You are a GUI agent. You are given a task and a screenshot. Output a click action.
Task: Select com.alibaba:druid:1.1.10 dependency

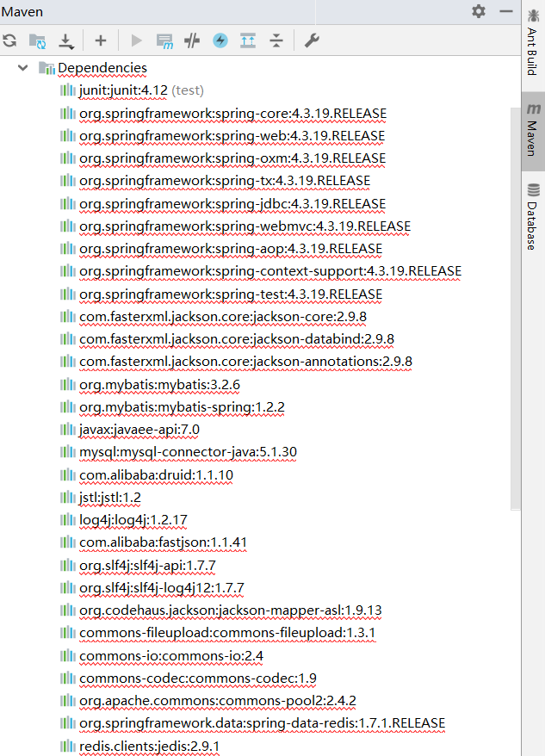pyautogui.click(x=146, y=475)
